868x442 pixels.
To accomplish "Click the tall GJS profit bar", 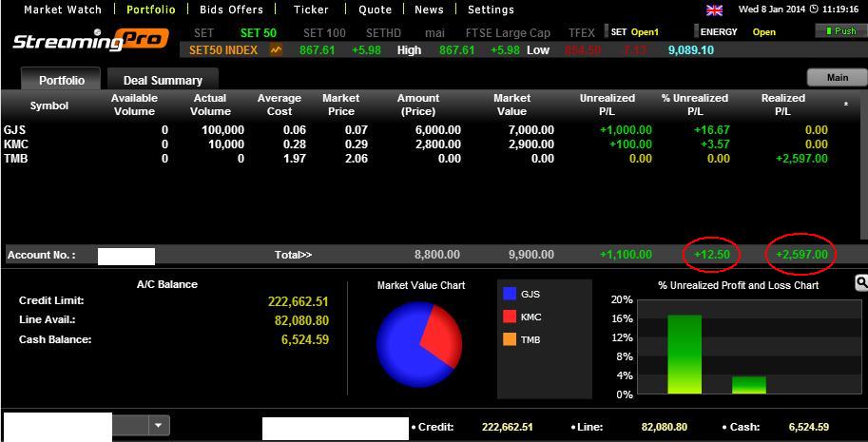I will tap(685, 354).
